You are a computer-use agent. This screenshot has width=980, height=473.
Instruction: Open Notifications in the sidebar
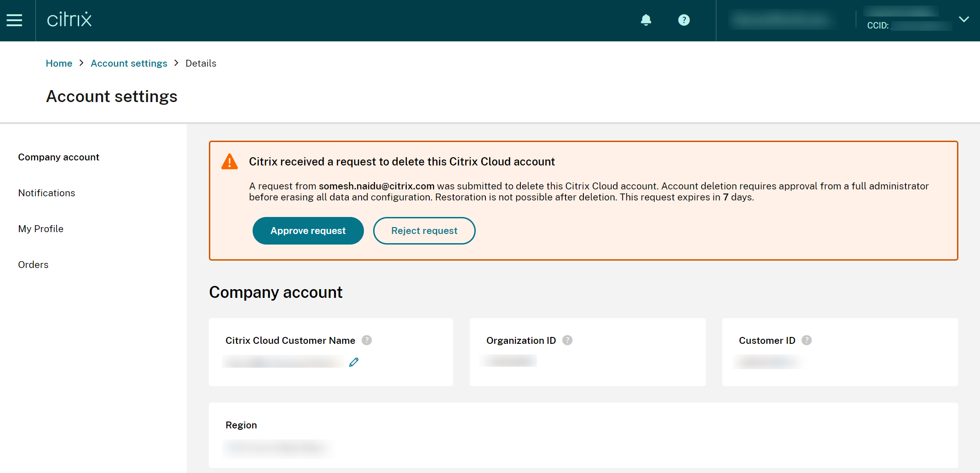tap(46, 193)
